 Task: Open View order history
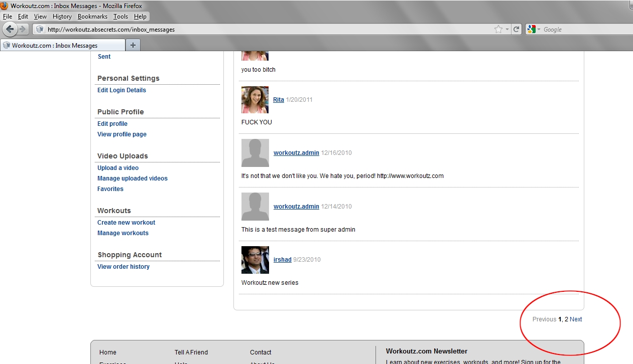click(123, 267)
